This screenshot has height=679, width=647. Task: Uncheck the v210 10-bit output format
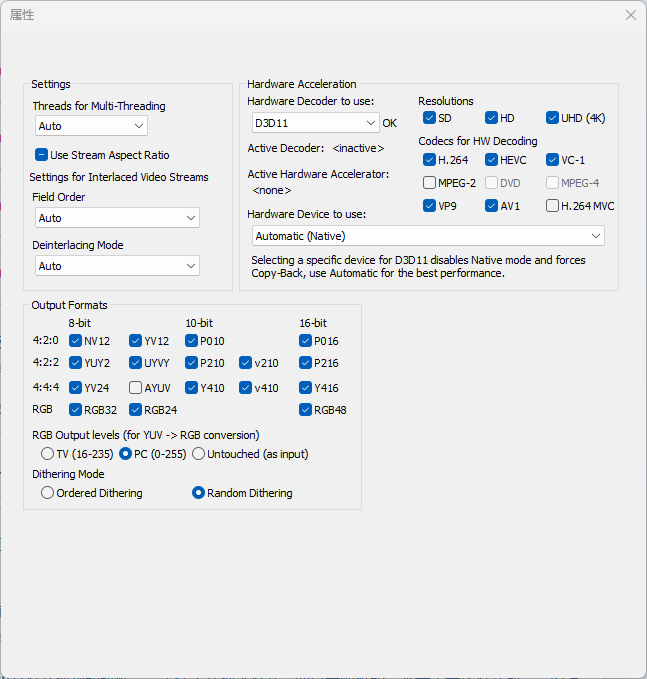246,363
